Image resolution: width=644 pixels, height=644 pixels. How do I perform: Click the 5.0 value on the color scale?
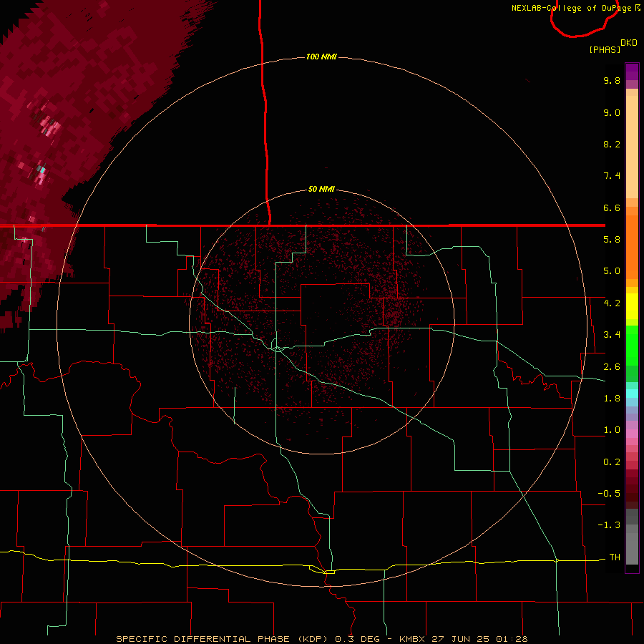[612, 271]
